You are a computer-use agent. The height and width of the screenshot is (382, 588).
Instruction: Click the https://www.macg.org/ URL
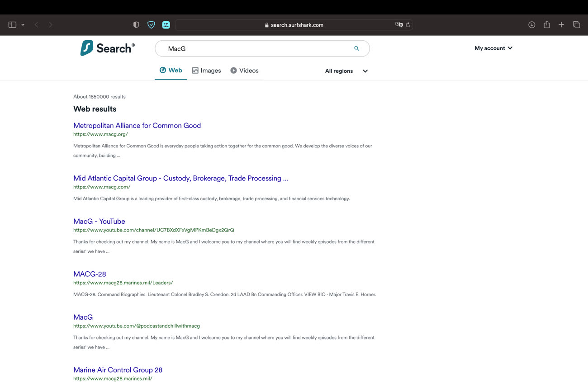100,134
